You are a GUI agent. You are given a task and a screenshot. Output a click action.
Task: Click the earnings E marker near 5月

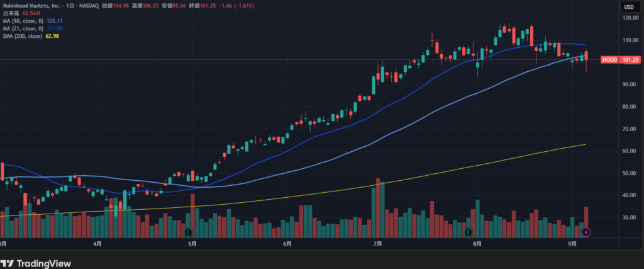point(189,232)
